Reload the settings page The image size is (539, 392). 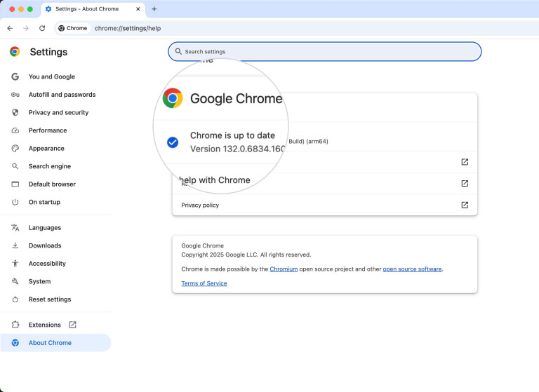click(42, 28)
